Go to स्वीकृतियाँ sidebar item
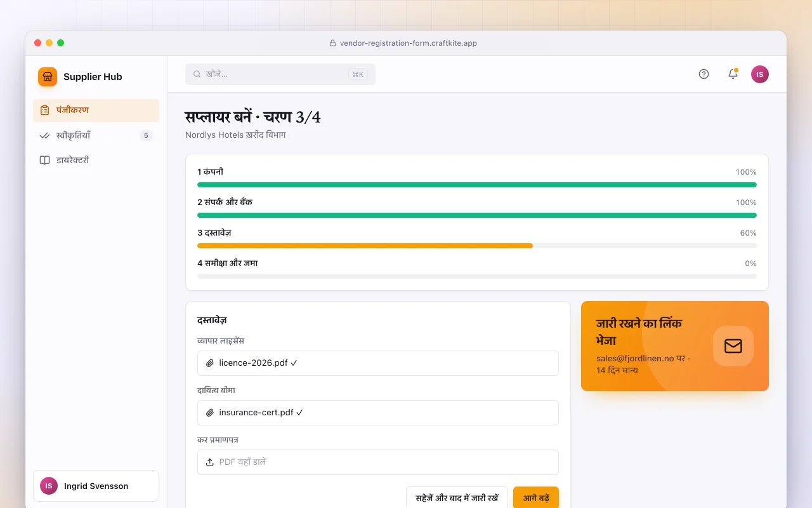812x508 pixels. click(96, 135)
